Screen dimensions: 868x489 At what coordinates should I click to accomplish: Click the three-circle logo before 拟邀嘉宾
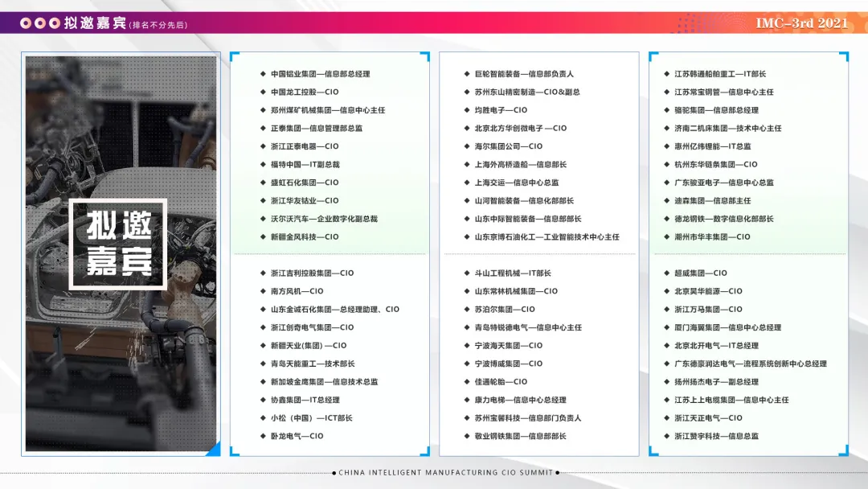[40, 23]
